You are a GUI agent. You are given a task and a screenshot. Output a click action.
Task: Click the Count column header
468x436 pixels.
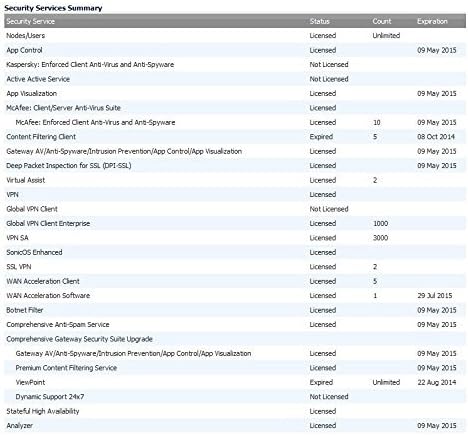pos(382,21)
